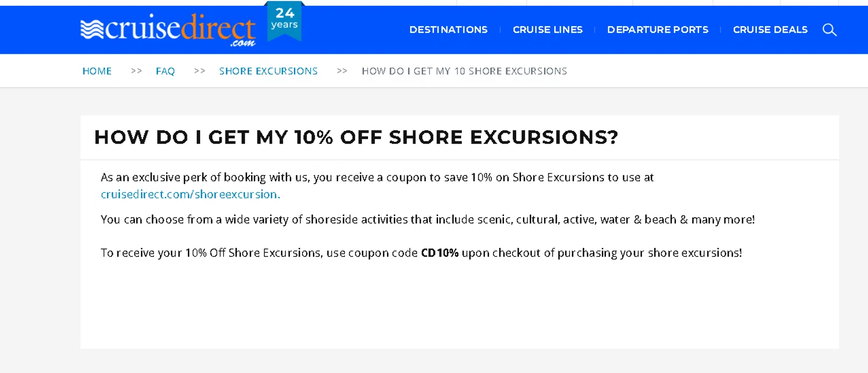Open the Cruise Lines menu
This screenshot has height=373, width=868.
click(x=547, y=30)
